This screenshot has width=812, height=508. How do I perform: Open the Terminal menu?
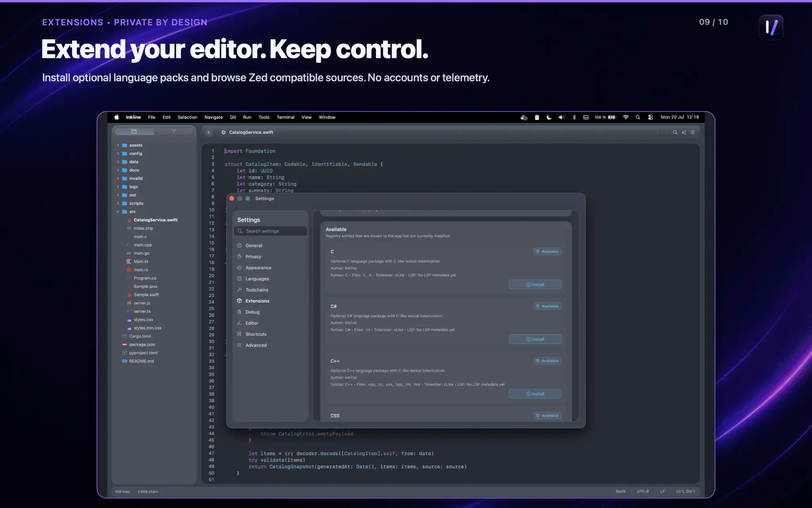click(285, 117)
